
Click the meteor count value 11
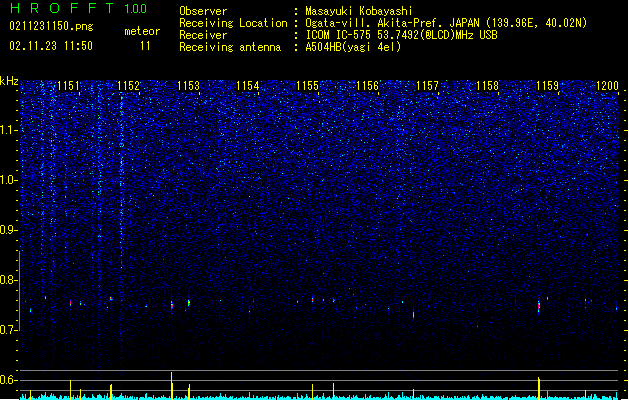pyautogui.click(x=145, y=46)
